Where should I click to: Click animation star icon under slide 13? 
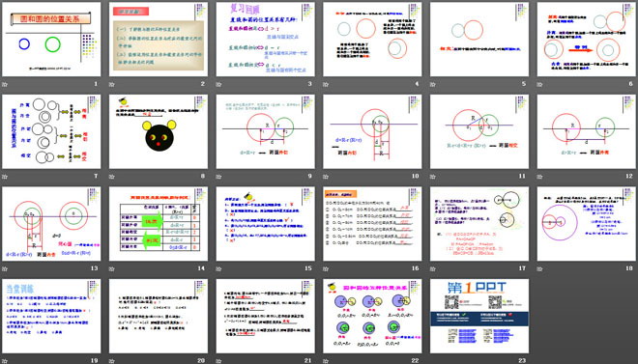tap(5, 269)
